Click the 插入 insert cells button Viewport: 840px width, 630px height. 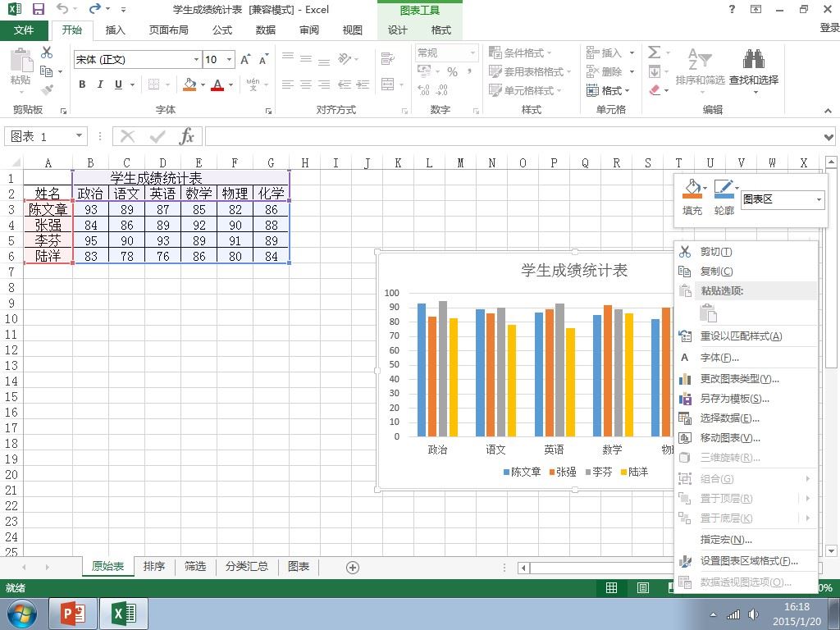(605, 52)
